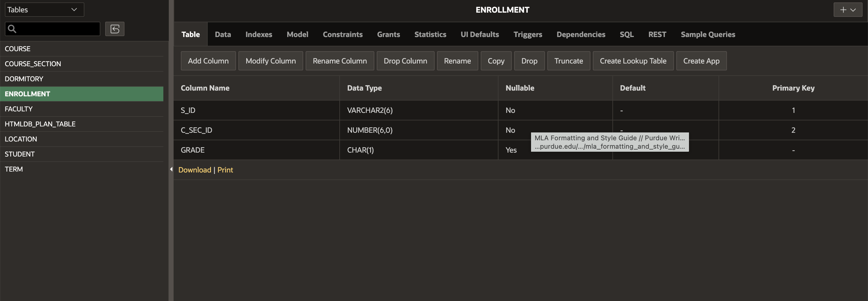Open the Constraints tab

click(x=342, y=34)
